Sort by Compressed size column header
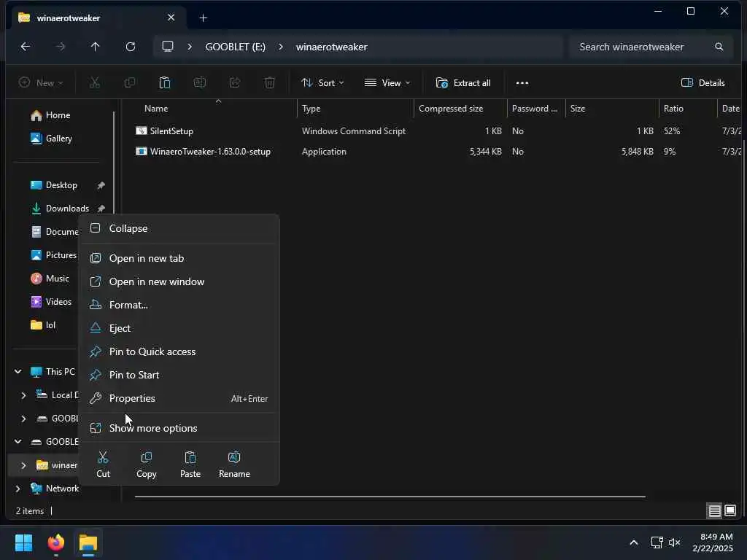This screenshot has height=560, width=747. pyautogui.click(x=451, y=109)
